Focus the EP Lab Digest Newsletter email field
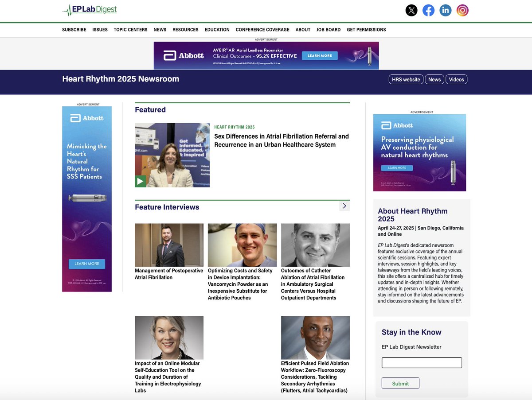 pos(422,363)
